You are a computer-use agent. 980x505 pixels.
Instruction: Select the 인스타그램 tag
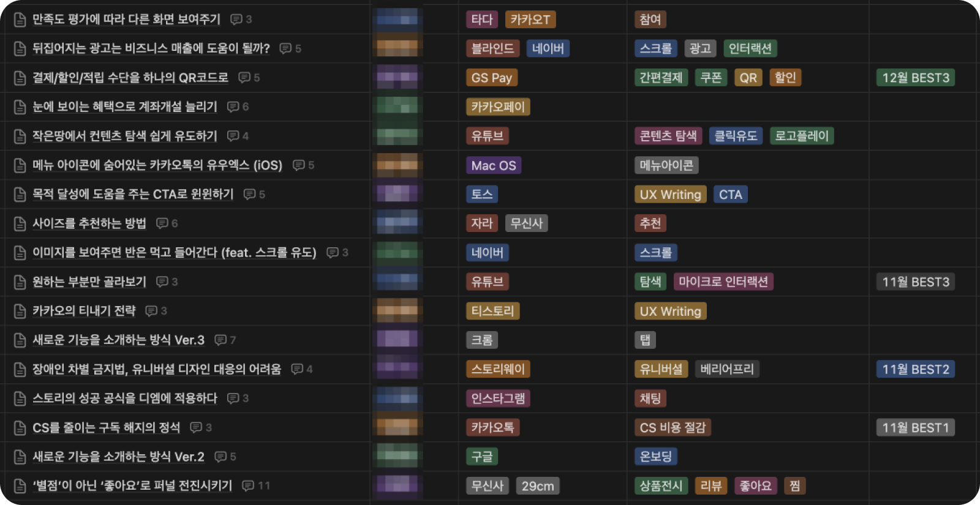click(498, 398)
